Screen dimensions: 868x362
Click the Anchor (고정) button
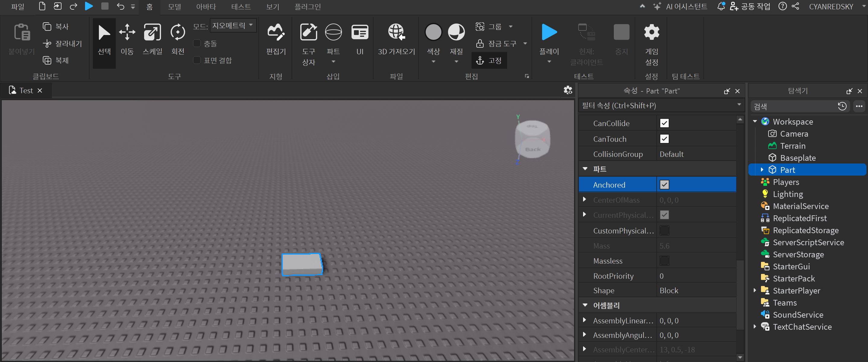[x=489, y=61]
